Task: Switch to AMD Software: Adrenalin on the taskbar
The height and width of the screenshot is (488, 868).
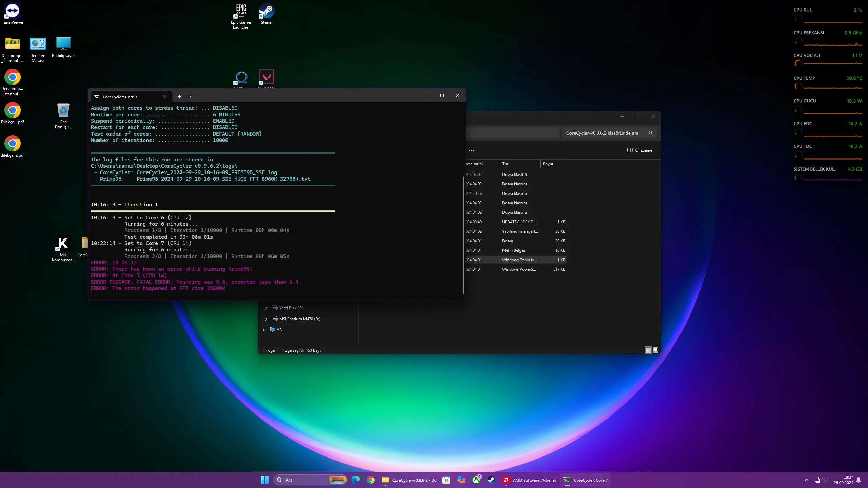Action: pyautogui.click(x=530, y=480)
